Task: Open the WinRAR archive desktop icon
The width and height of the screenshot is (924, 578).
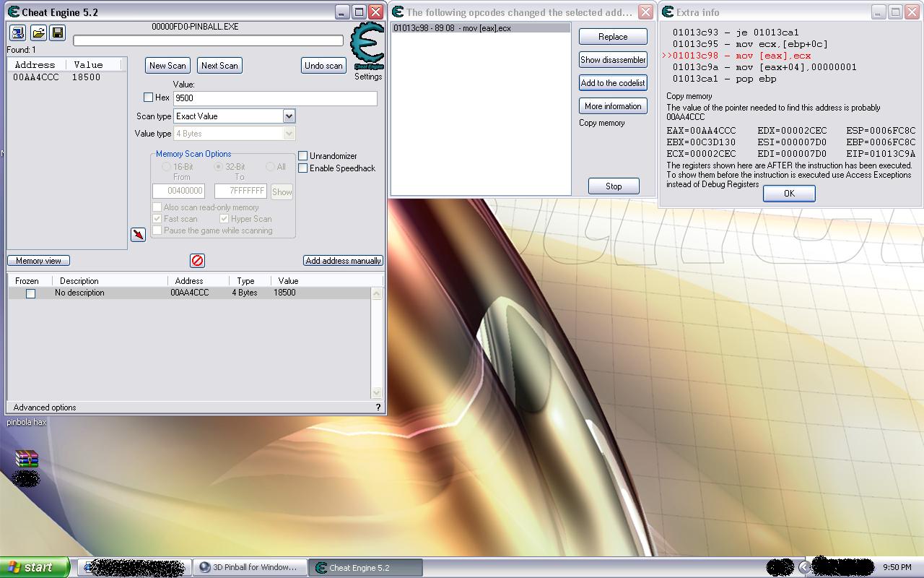Action: tap(27, 459)
